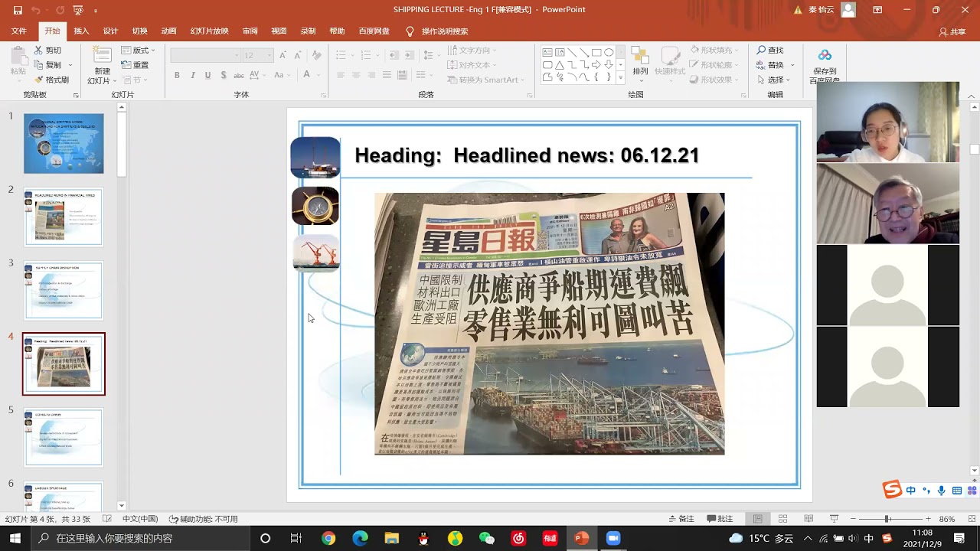Toggle the Comments (批注) pane

(x=720, y=519)
